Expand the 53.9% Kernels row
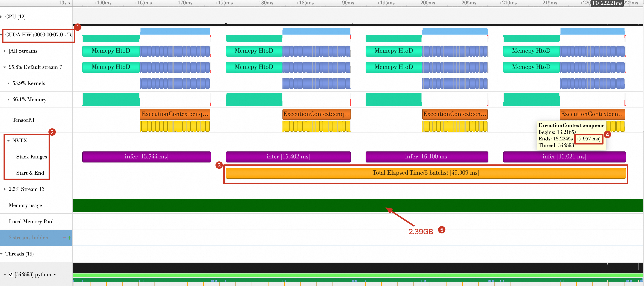 [8, 83]
